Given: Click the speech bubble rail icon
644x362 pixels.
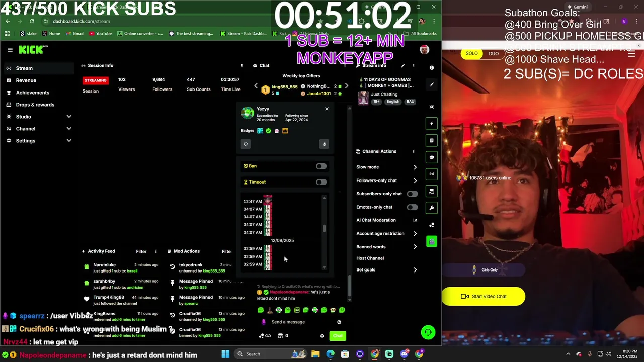Looking at the screenshot, I should pyautogui.click(x=432, y=157).
